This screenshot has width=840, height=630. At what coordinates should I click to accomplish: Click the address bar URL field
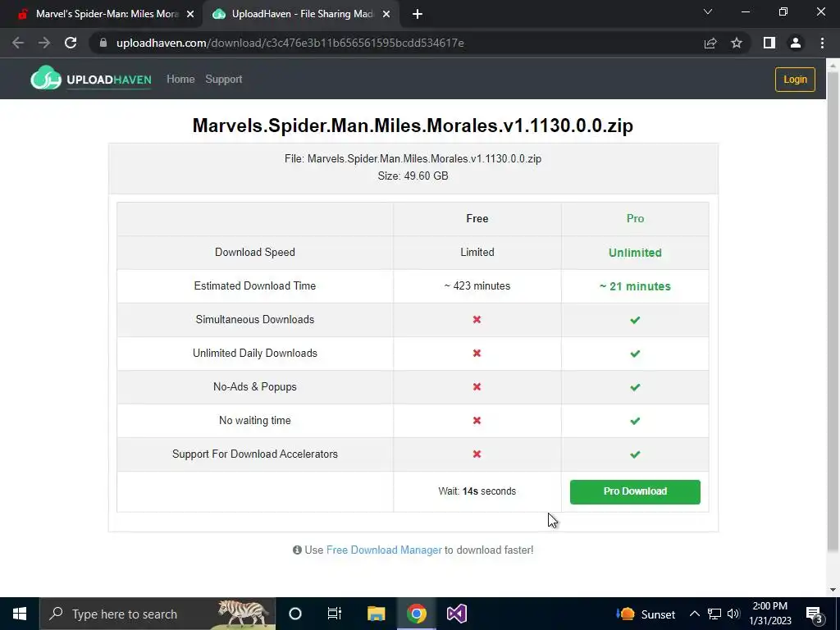[x=396, y=43]
